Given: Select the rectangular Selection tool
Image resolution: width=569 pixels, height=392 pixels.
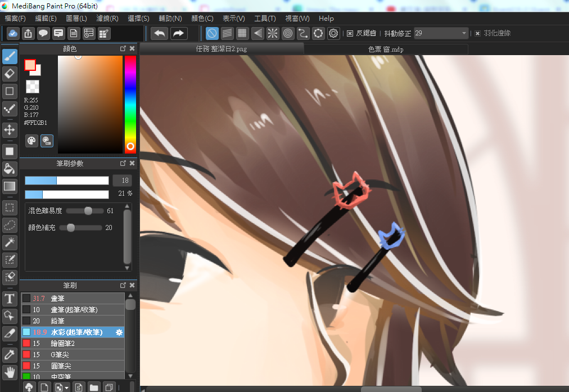Looking at the screenshot, I should 10,208.
